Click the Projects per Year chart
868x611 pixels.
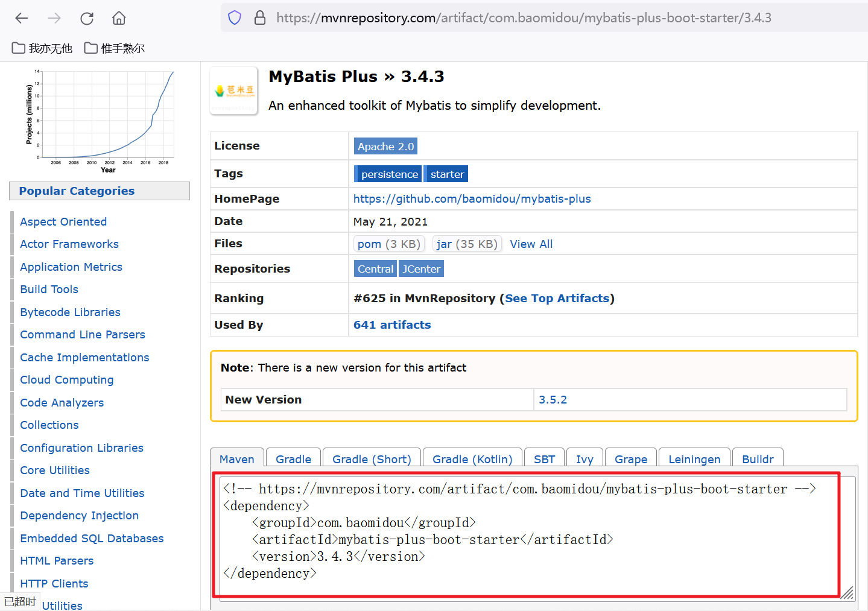tap(101, 121)
